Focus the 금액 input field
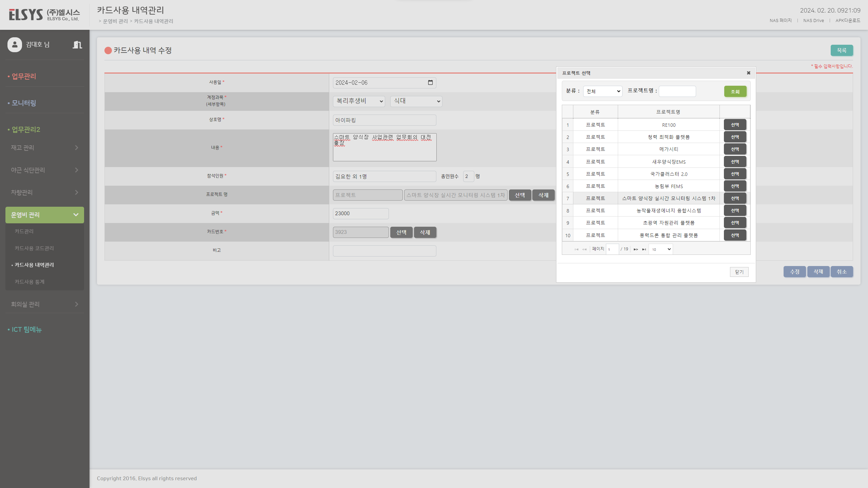868x488 pixels. [x=361, y=213]
